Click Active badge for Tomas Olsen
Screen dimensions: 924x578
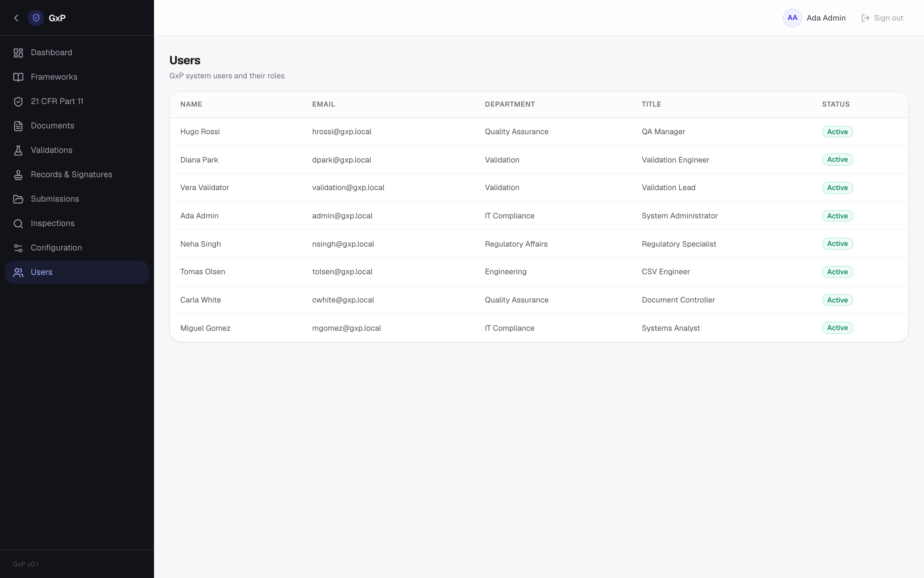coord(837,272)
